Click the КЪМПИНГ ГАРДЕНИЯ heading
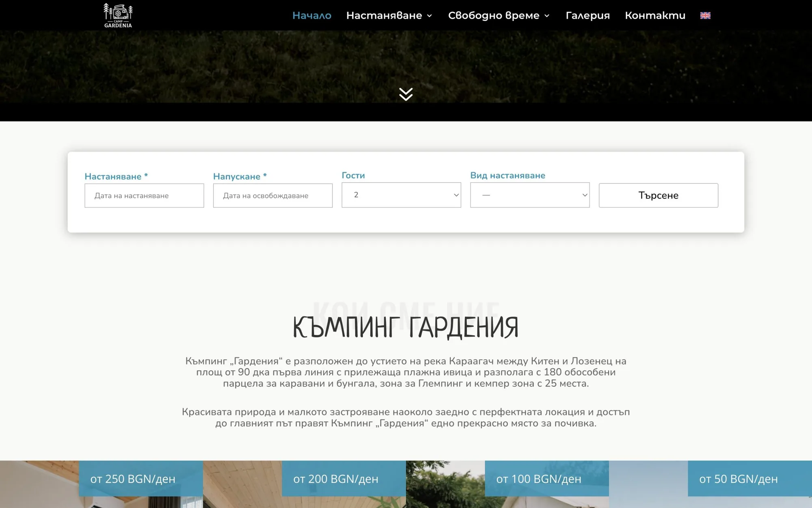The image size is (812, 508). pyautogui.click(x=406, y=328)
